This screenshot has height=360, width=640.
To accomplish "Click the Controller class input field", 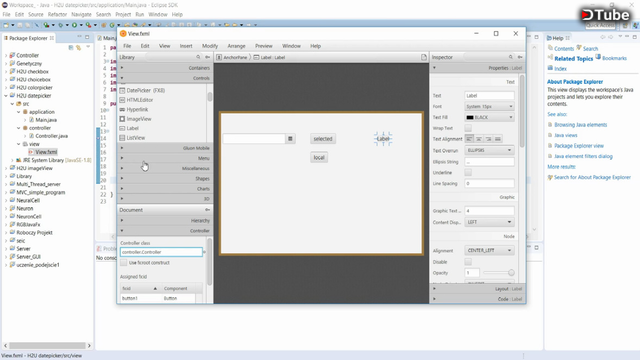I will pyautogui.click(x=161, y=252).
